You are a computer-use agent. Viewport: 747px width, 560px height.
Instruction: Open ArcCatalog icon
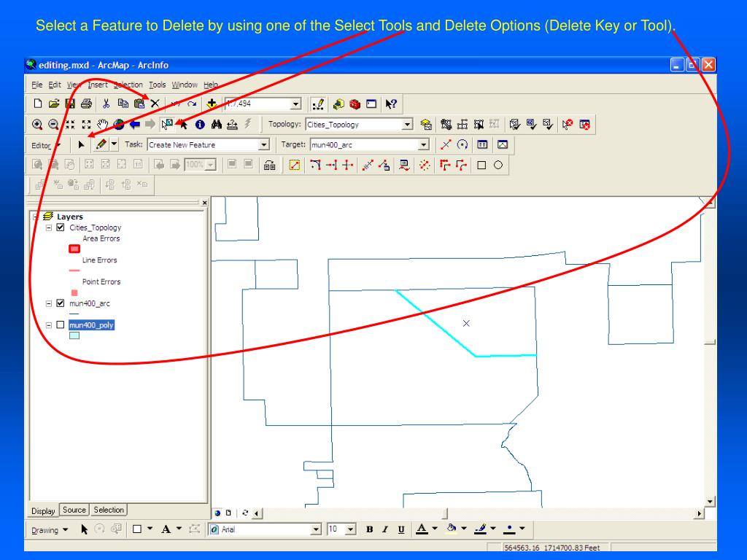[x=338, y=104]
